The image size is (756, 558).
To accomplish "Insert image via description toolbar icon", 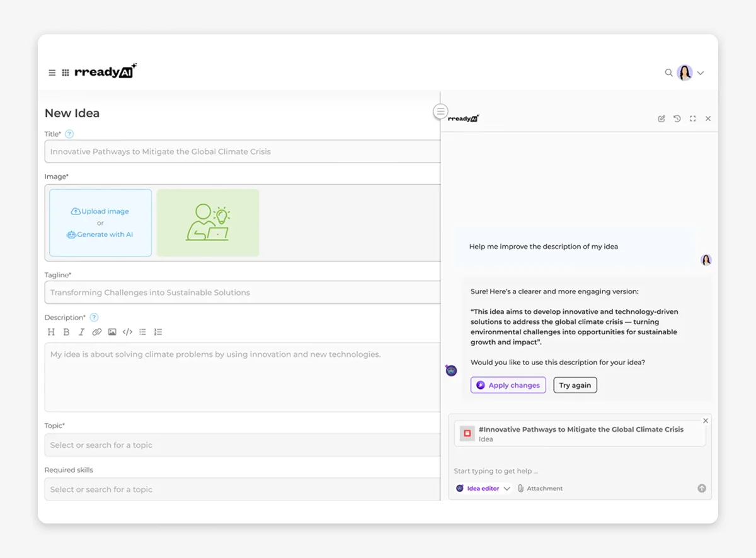I will 112,332.
